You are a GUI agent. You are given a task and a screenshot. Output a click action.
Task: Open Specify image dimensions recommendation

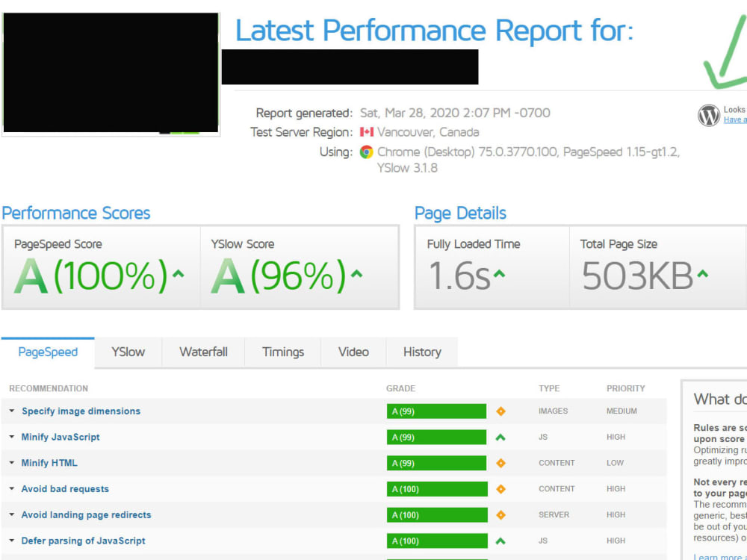(x=81, y=411)
